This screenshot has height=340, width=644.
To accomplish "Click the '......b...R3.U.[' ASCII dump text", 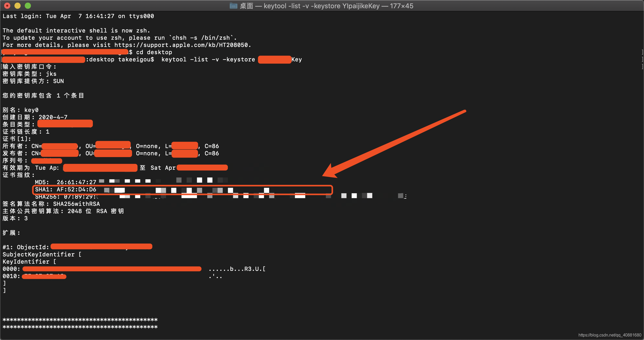I will [237, 269].
